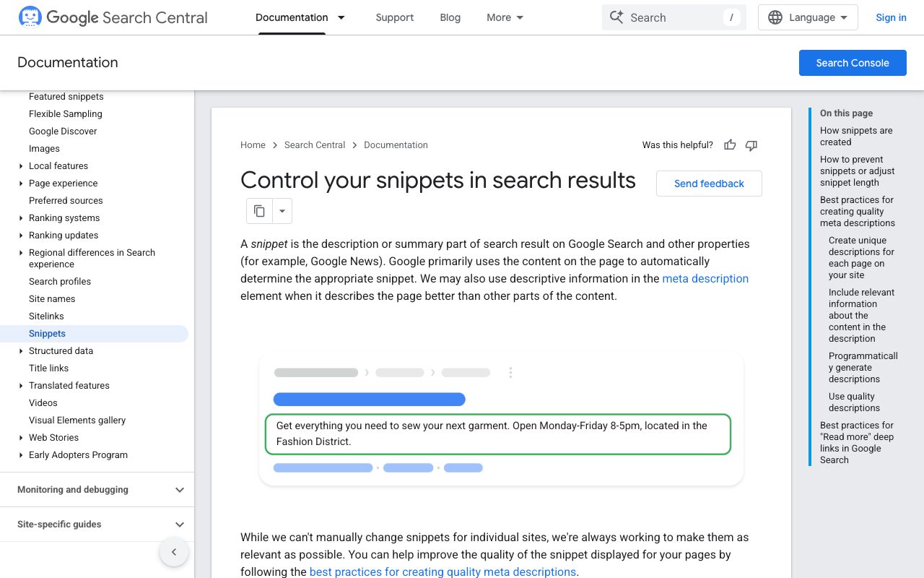Click the Google Search Central logo

click(x=113, y=17)
